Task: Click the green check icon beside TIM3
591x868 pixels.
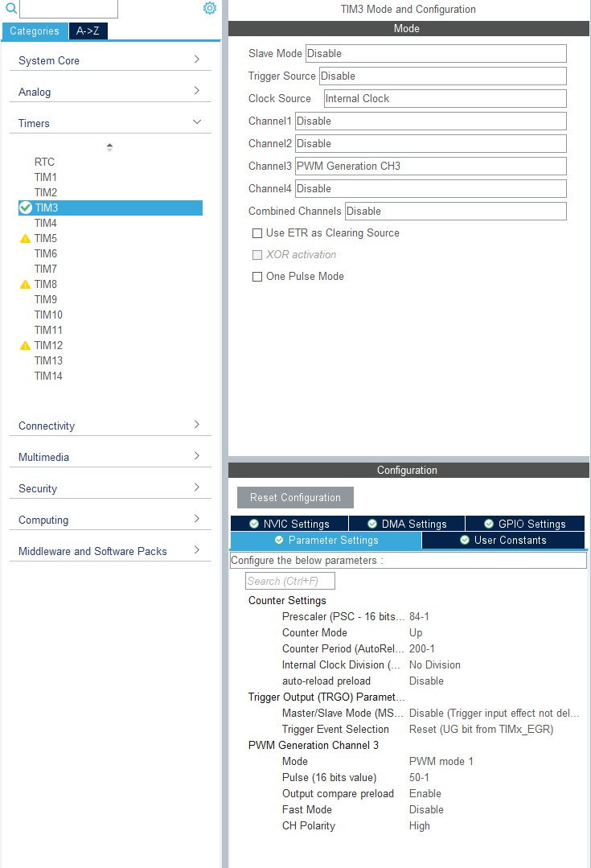Action: tap(26, 208)
